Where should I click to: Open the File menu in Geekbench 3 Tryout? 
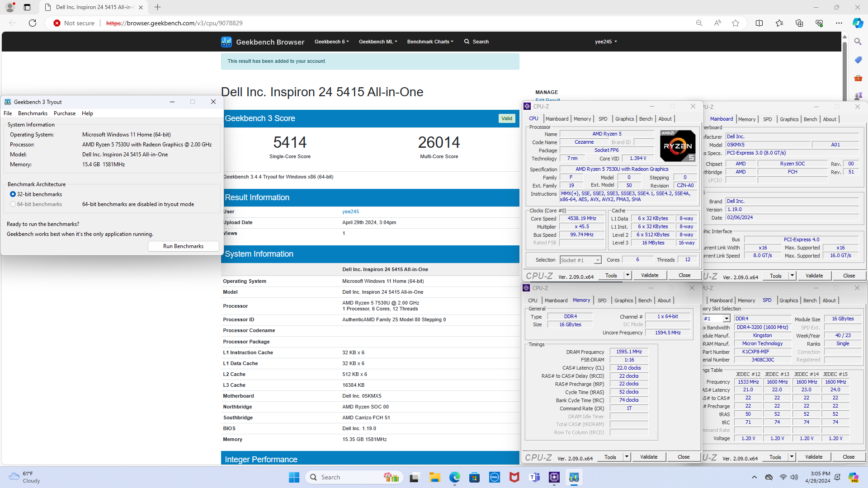coord(8,113)
